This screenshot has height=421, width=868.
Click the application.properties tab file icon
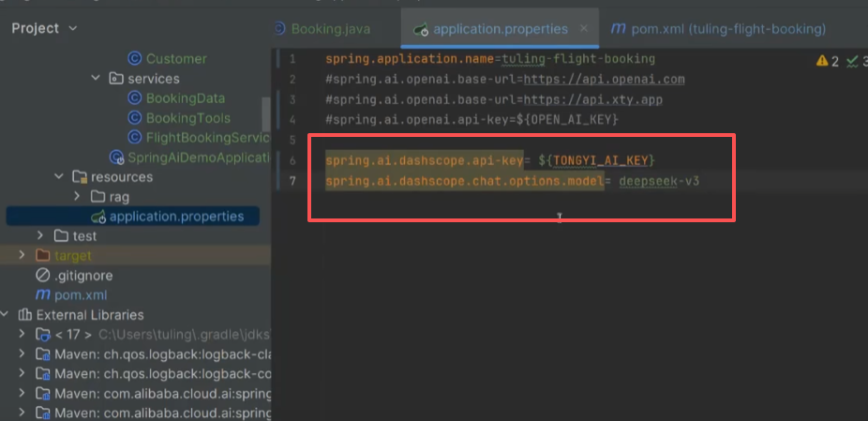coord(421,29)
